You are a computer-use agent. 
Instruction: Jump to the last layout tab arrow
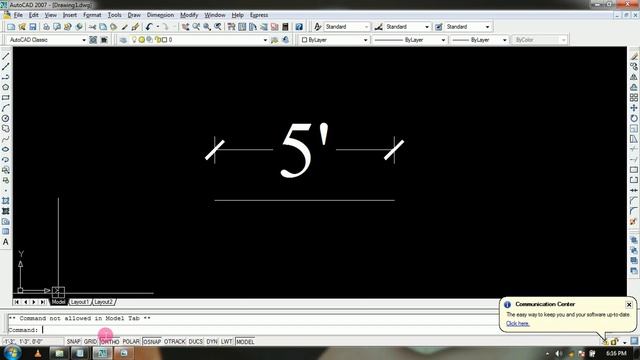[x=42, y=302]
